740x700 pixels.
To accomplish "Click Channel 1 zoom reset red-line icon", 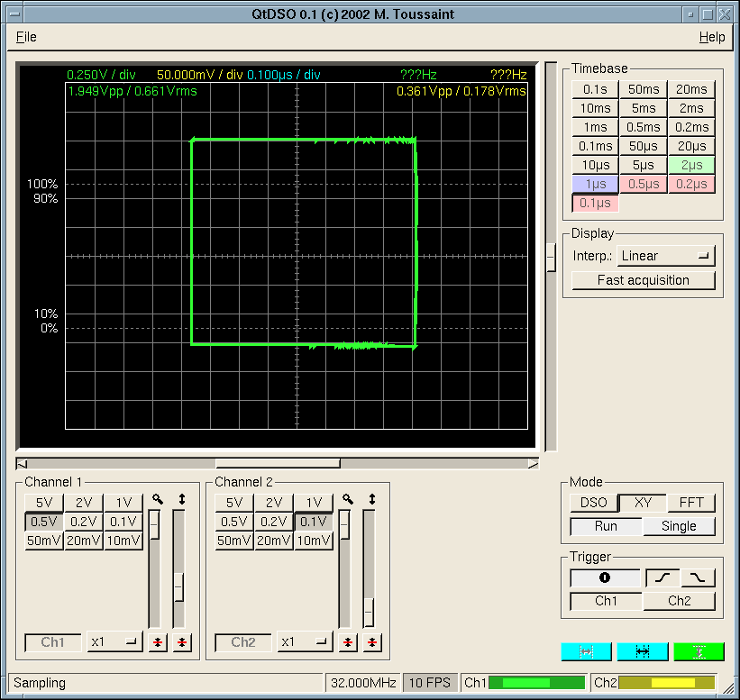I will point(158,642).
